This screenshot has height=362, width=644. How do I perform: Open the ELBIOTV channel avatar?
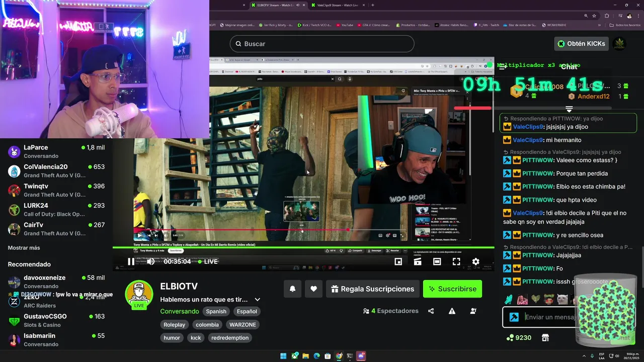pos(139,294)
